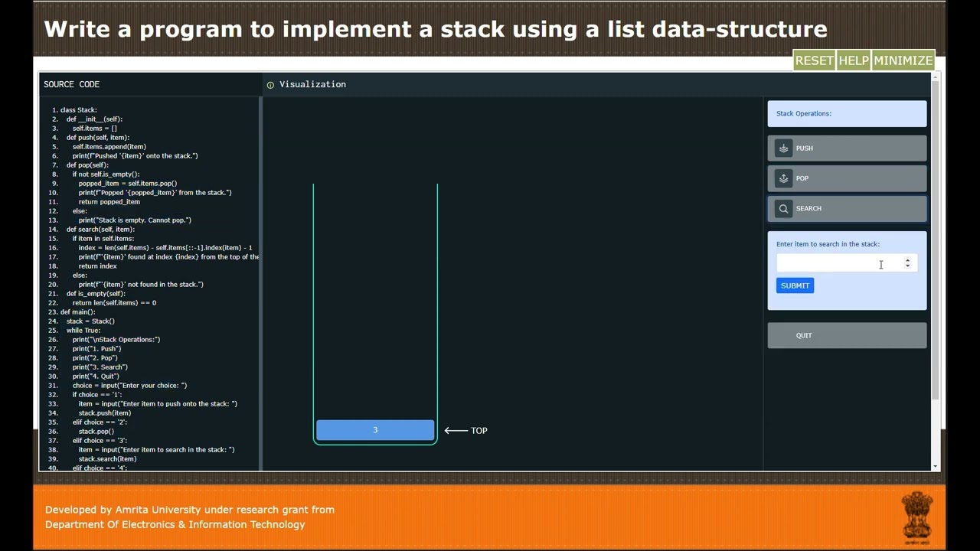980x551 pixels.
Task: Click code line 23 'def main():'
Action: 77,312
